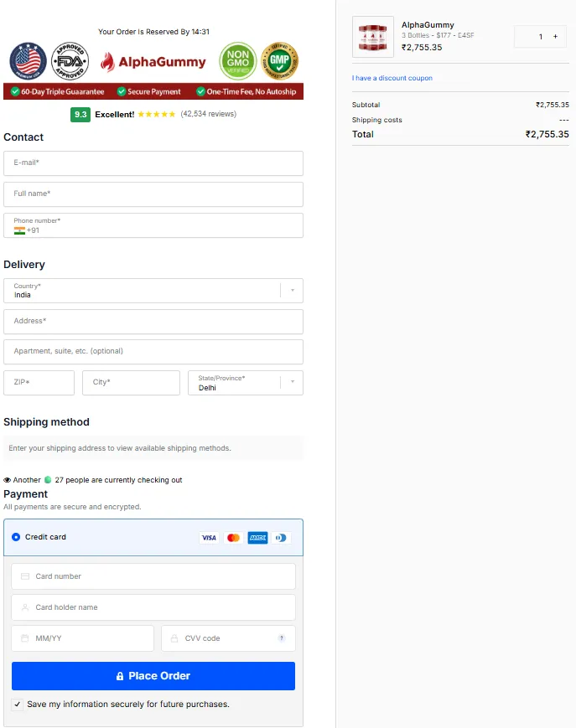Click the eye icon beside Another

pos(7,480)
